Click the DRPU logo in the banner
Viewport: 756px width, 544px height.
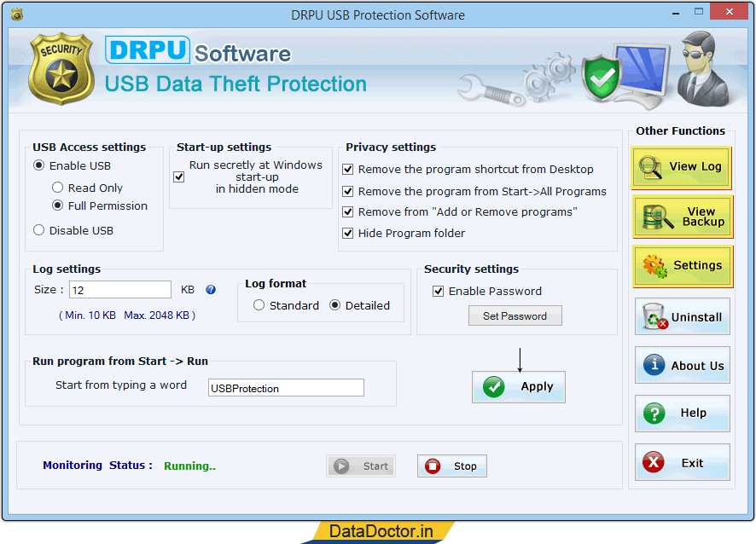pyautogui.click(x=148, y=49)
